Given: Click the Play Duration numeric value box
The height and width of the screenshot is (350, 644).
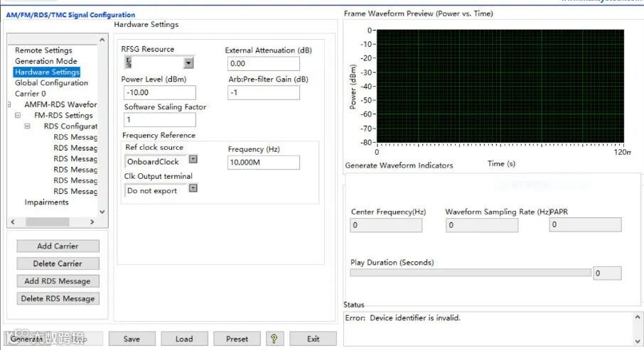Looking at the screenshot, I should (x=607, y=273).
